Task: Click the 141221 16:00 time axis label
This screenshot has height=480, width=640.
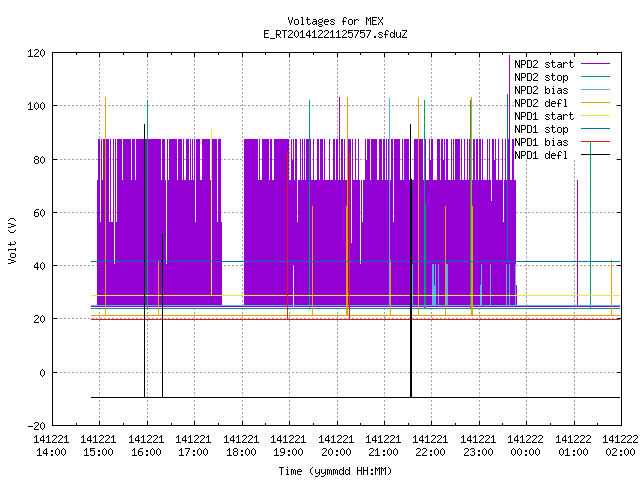Action: (146, 446)
